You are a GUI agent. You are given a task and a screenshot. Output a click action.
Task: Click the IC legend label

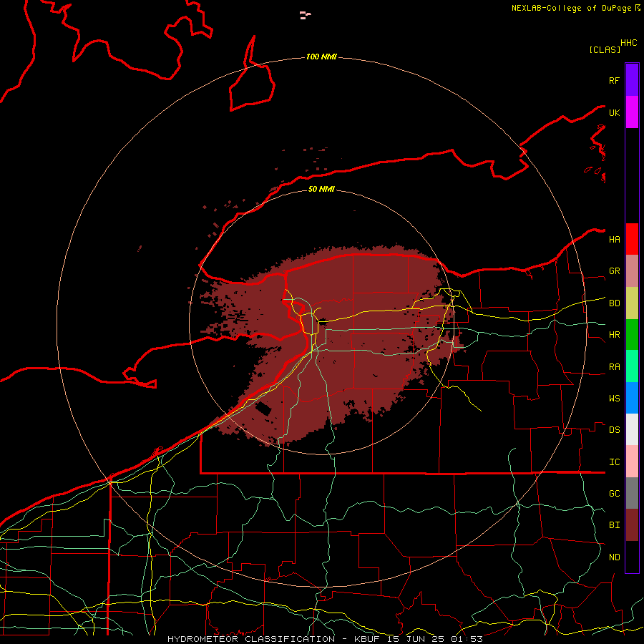614,462
